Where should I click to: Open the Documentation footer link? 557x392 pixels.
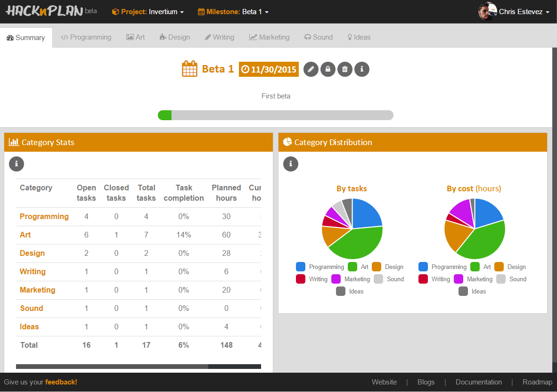click(x=478, y=382)
